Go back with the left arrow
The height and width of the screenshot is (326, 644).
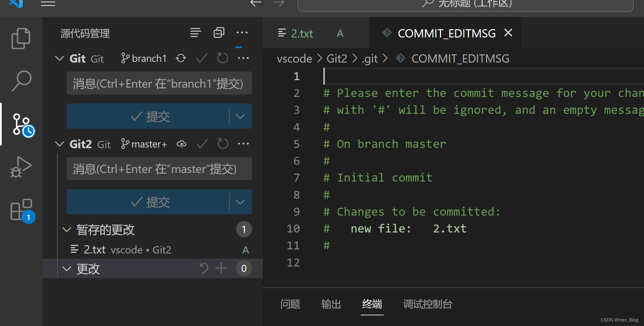(x=256, y=3)
